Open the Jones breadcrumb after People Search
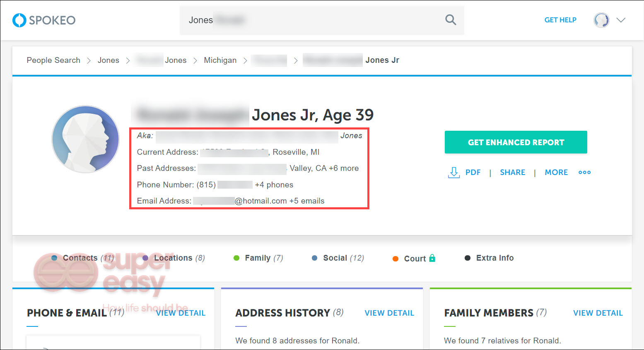 (109, 60)
